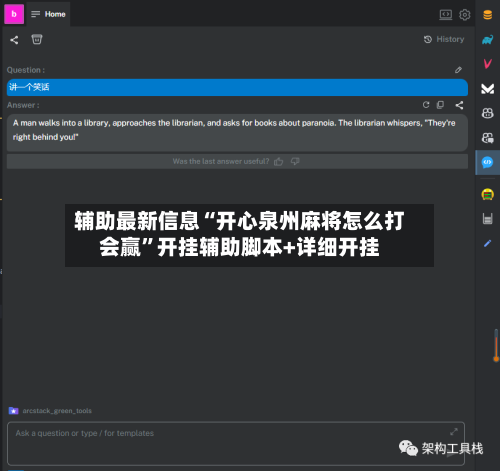
Task: Open the chat History
Action: (x=444, y=39)
